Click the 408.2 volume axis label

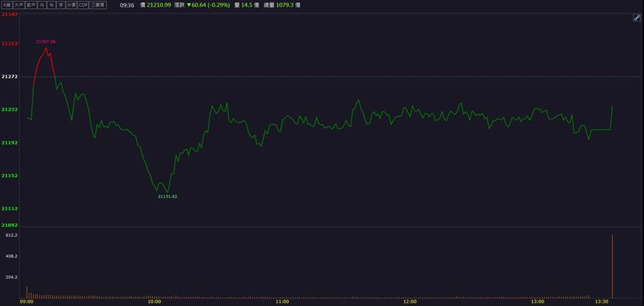tap(11, 256)
